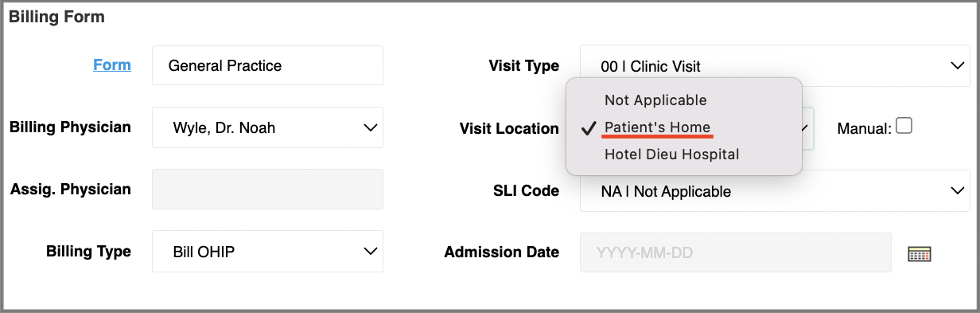This screenshot has width=980, height=313.
Task: Click the Admission Date label
Action: point(502,252)
